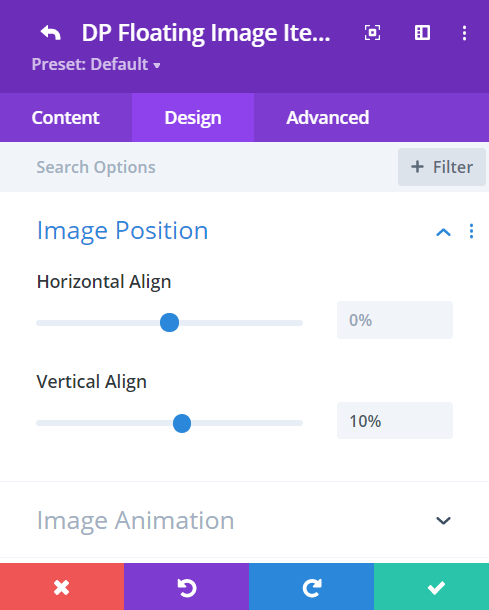Image resolution: width=489 pixels, height=610 pixels.
Task: Open the module's three-dot options menu
Action: click(464, 33)
